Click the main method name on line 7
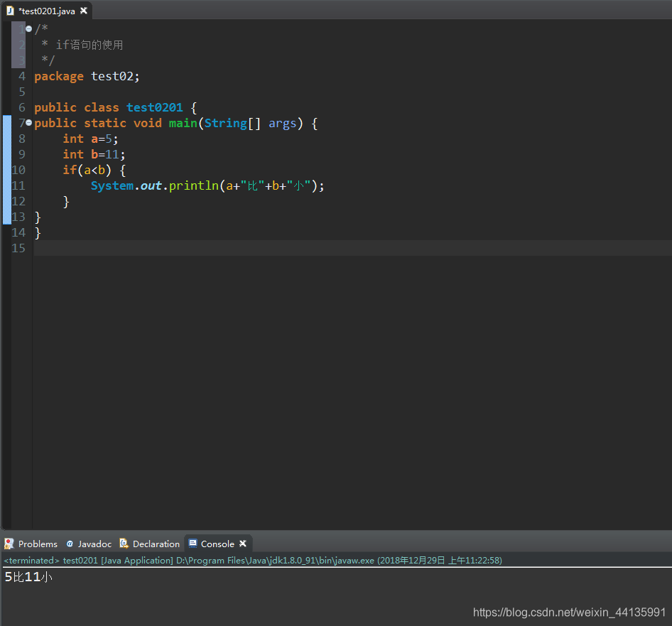 pyautogui.click(x=183, y=124)
